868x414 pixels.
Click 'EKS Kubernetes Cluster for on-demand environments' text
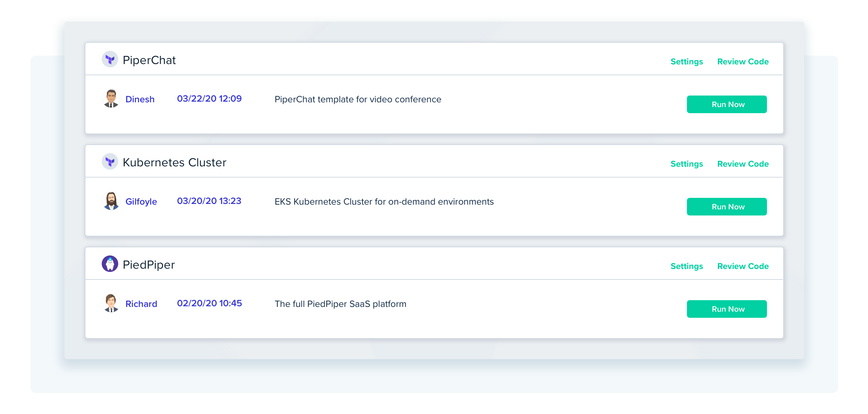click(x=384, y=202)
